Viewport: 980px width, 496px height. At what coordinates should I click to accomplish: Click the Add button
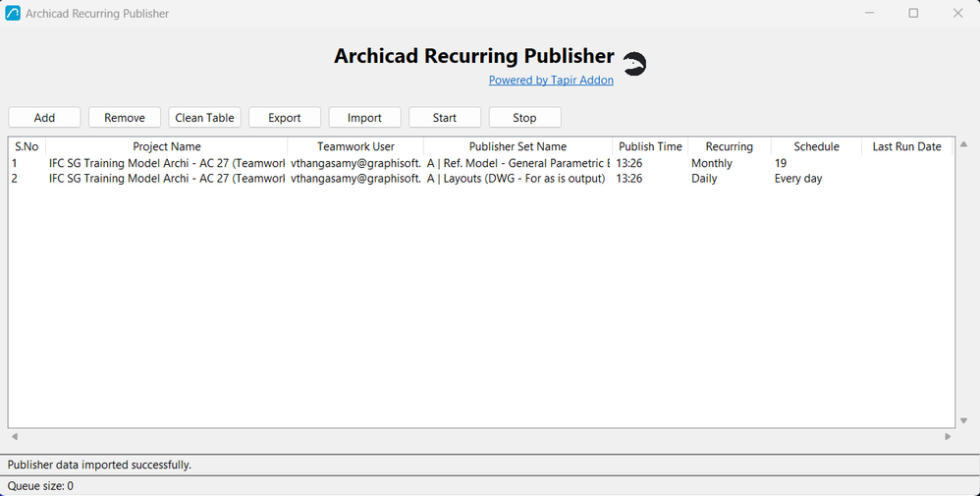point(44,118)
